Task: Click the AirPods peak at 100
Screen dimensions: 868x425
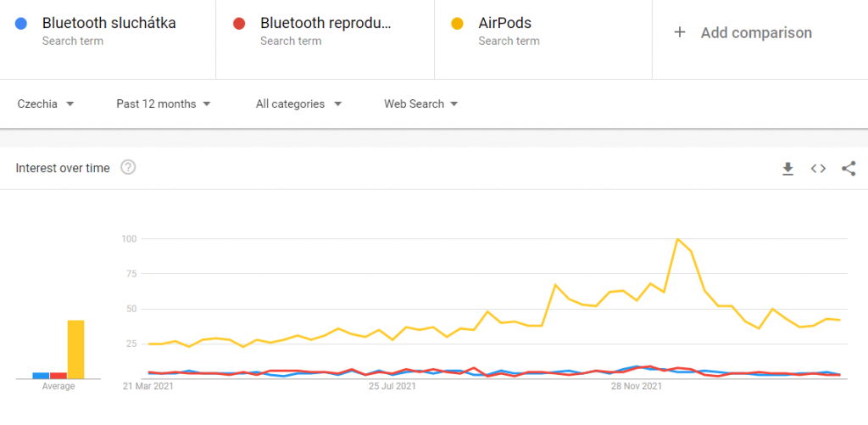Action: point(677,239)
